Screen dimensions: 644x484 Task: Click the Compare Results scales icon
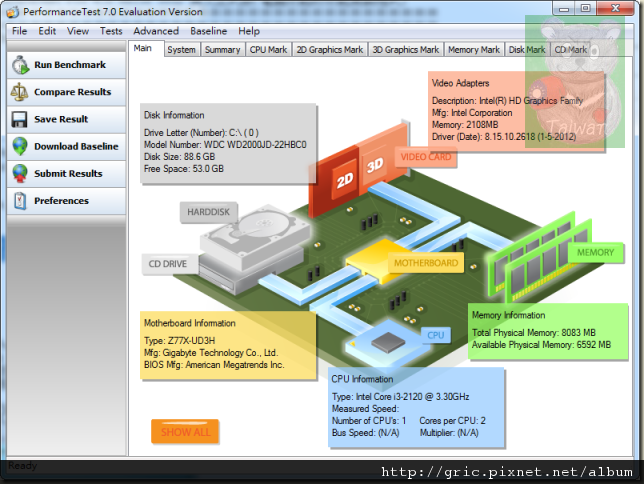pos(19,92)
